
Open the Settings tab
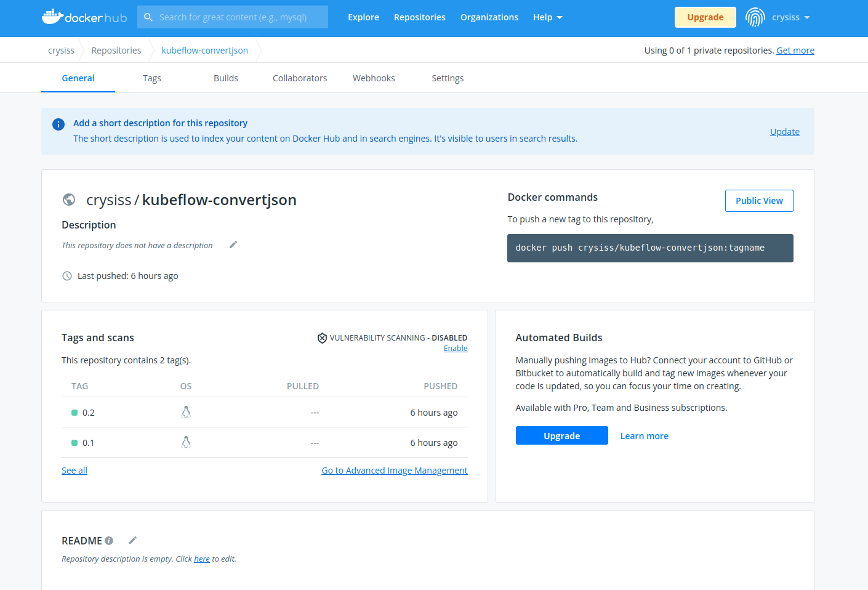pos(448,78)
